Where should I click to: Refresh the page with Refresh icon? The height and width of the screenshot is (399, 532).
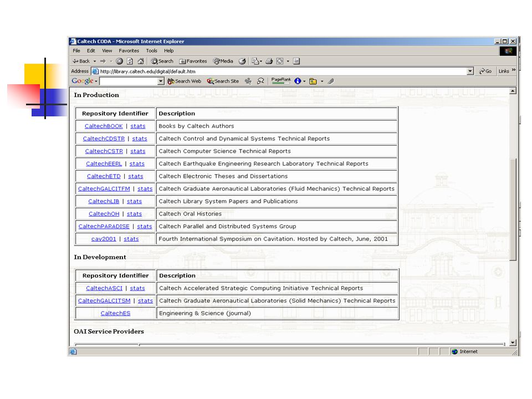pos(130,61)
